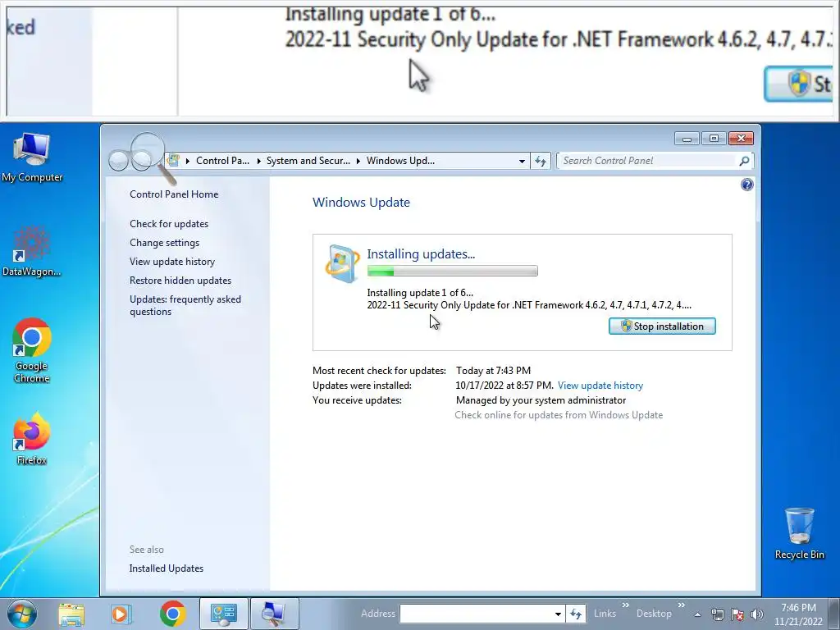Minimize the Windows Update window
The width and height of the screenshot is (840, 630).
(687, 139)
